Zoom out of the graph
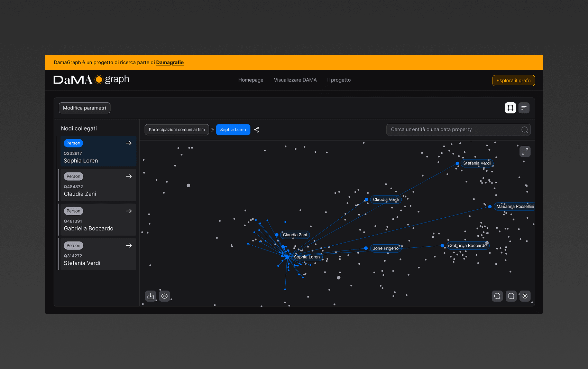Screen dimensions: 588x369 (x=497, y=296)
